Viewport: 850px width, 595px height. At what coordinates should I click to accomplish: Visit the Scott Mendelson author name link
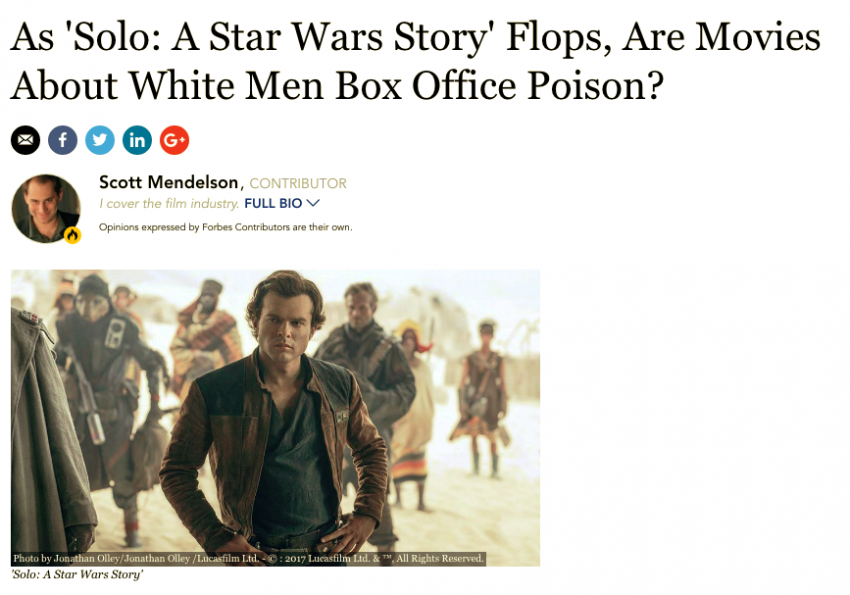click(169, 182)
